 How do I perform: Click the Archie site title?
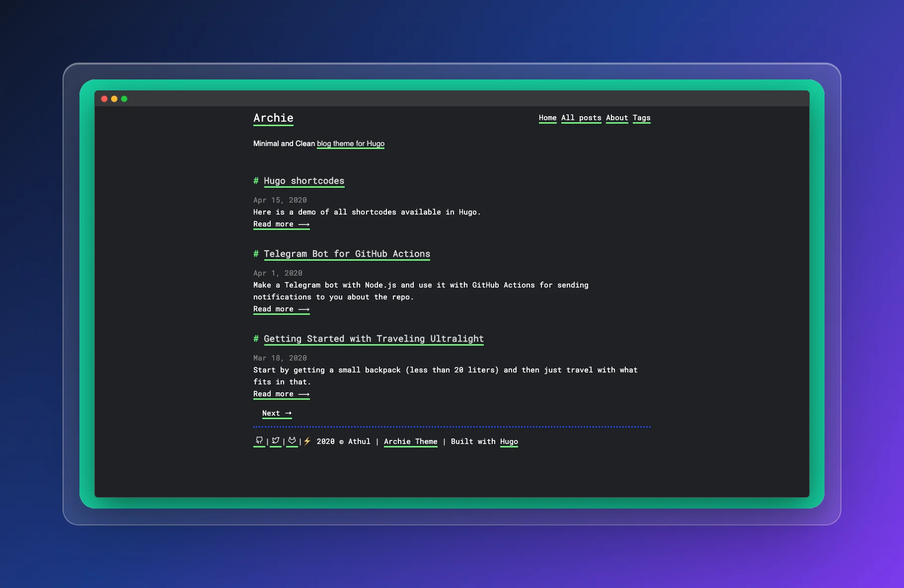[273, 118]
